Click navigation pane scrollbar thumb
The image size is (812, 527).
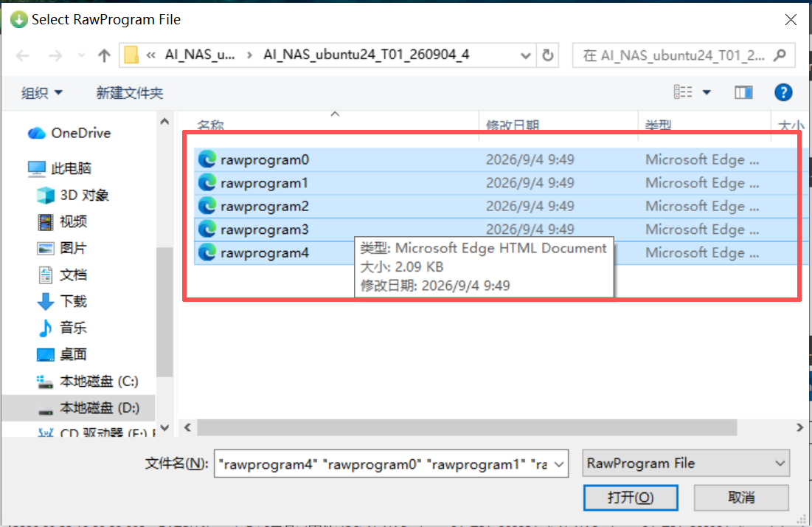[x=164, y=312]
